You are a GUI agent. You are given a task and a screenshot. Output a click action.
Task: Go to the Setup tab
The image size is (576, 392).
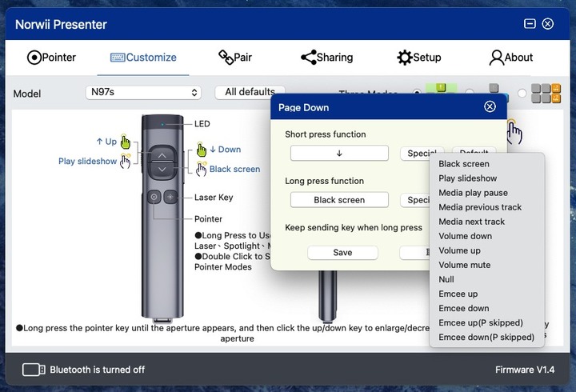[418, 58]
